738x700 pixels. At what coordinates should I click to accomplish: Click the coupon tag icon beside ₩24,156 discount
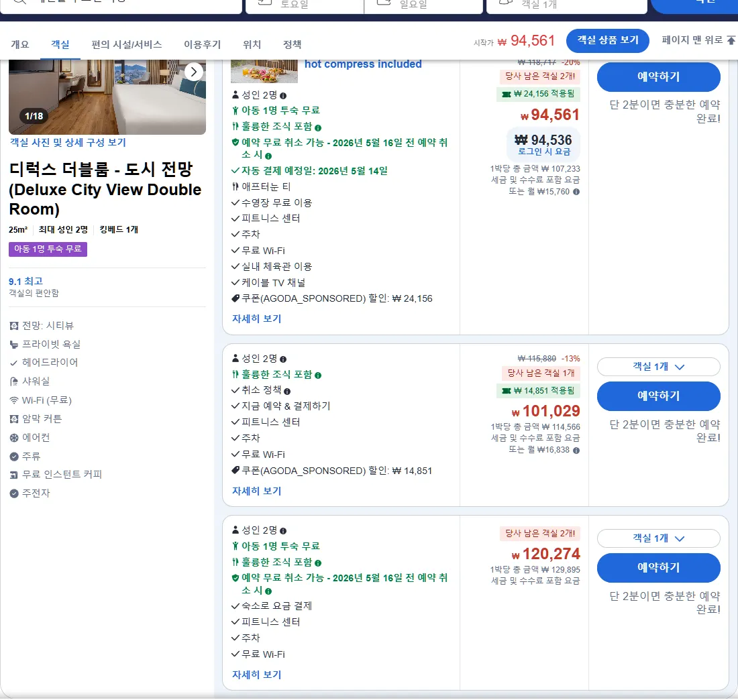[x=235, y=298]
